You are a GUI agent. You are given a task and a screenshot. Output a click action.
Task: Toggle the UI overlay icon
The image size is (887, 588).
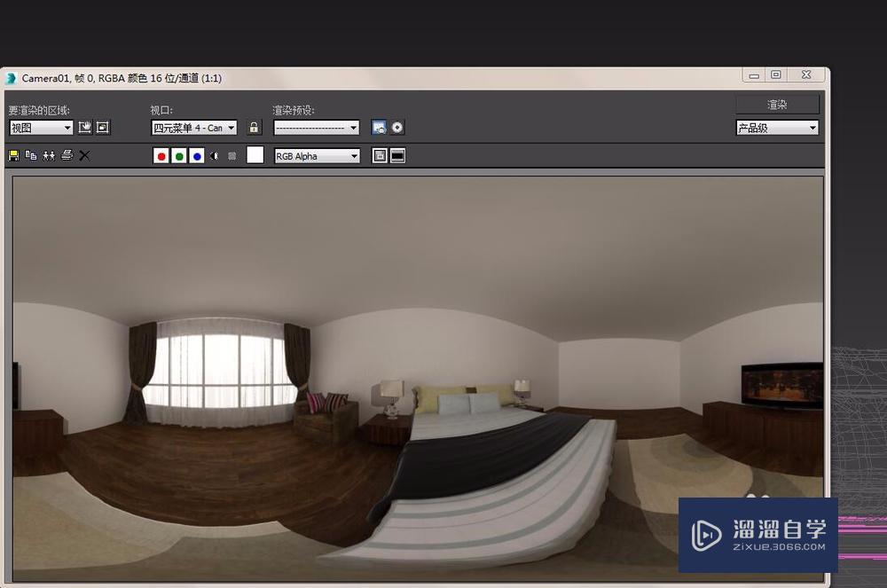tap(381, 155)
